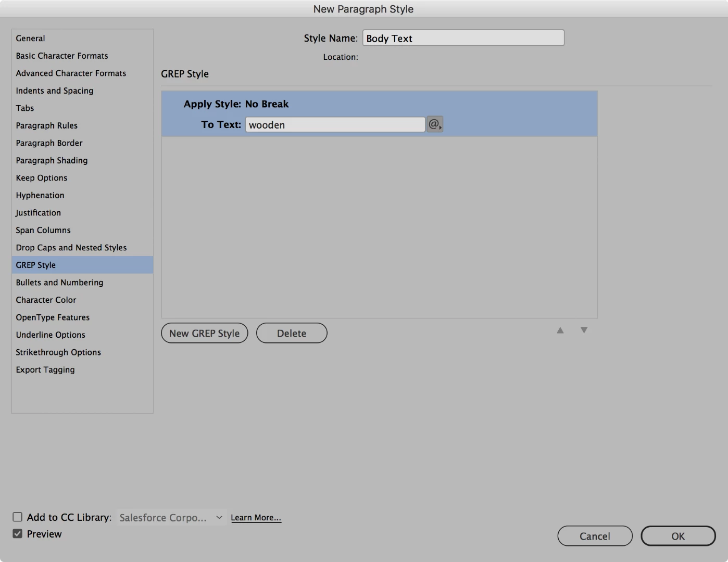Open Strikethrough Options section
728x562 pixels.
pos(82,352)
